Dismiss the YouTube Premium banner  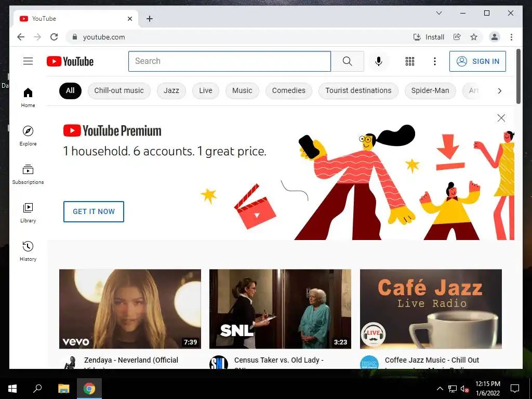[x=501, y=118]
